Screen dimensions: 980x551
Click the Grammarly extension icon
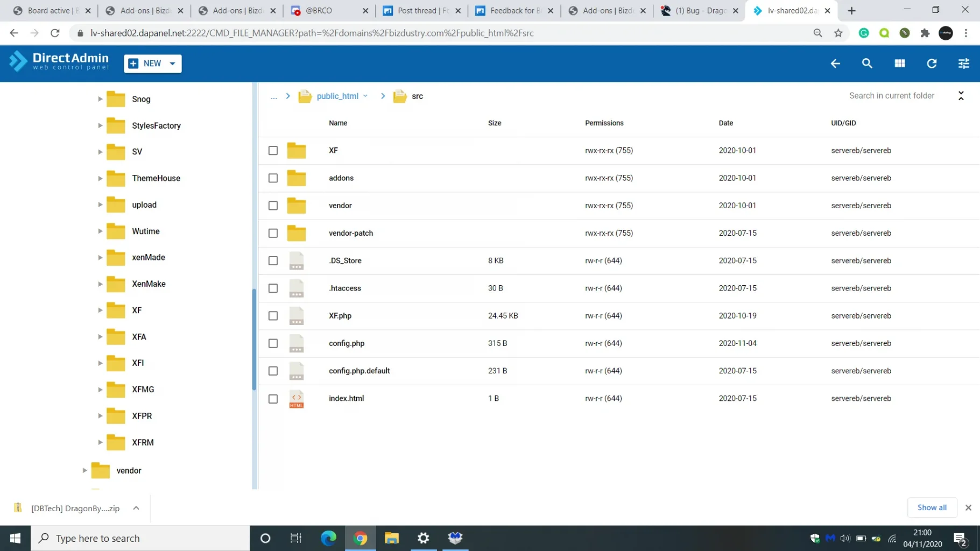[864, 33]
